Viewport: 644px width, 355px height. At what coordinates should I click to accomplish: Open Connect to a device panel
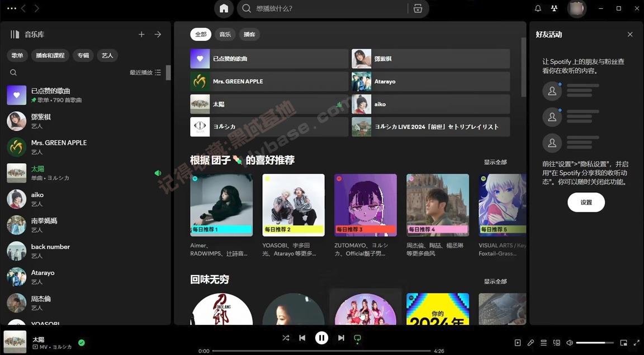coord(556,342)
